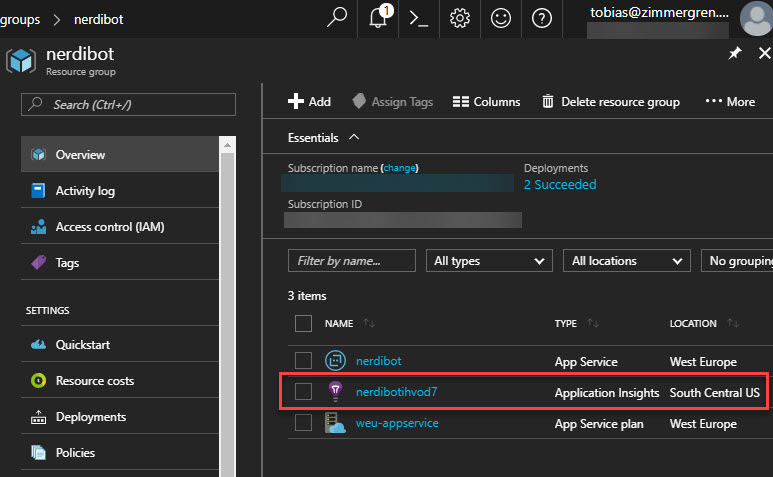The image size is (773, 477).
Task: Open Quickstart settings item
Action: click(120, 344)
